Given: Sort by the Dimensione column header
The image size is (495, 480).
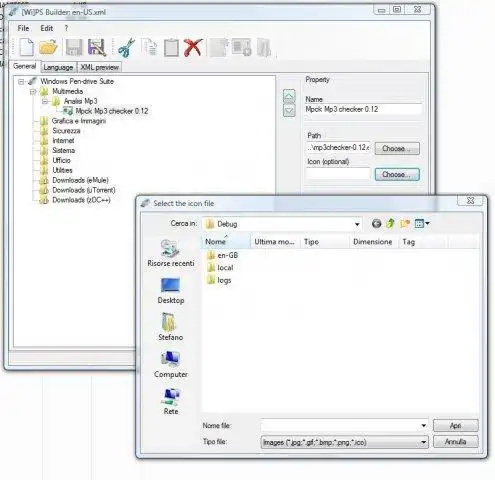Looking at the screenshot, I should [x=373, y=242].
